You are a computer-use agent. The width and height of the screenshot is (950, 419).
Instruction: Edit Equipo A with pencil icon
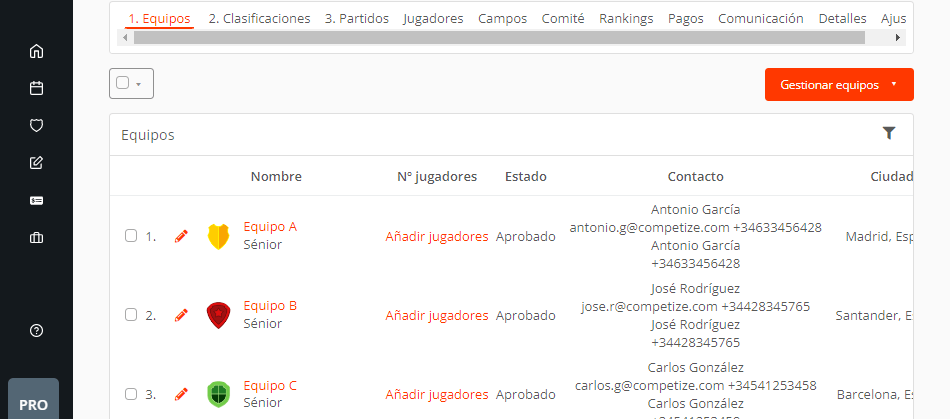[181, 236]
